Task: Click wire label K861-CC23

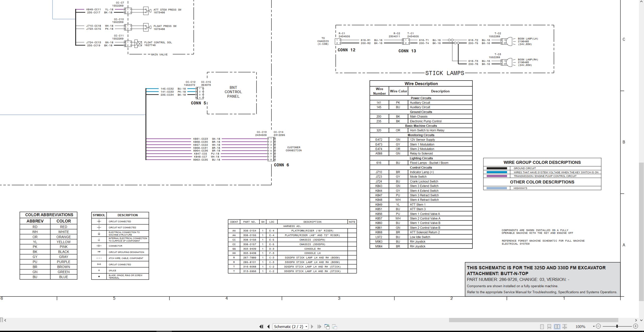Action: point(200,139)
